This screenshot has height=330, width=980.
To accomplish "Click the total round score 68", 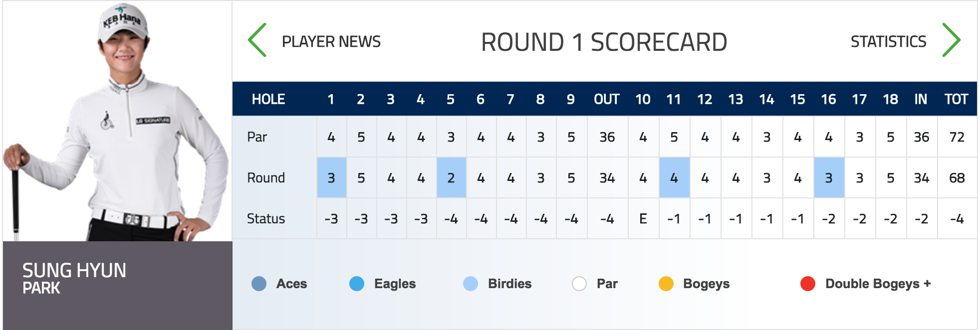I will 957,178.
